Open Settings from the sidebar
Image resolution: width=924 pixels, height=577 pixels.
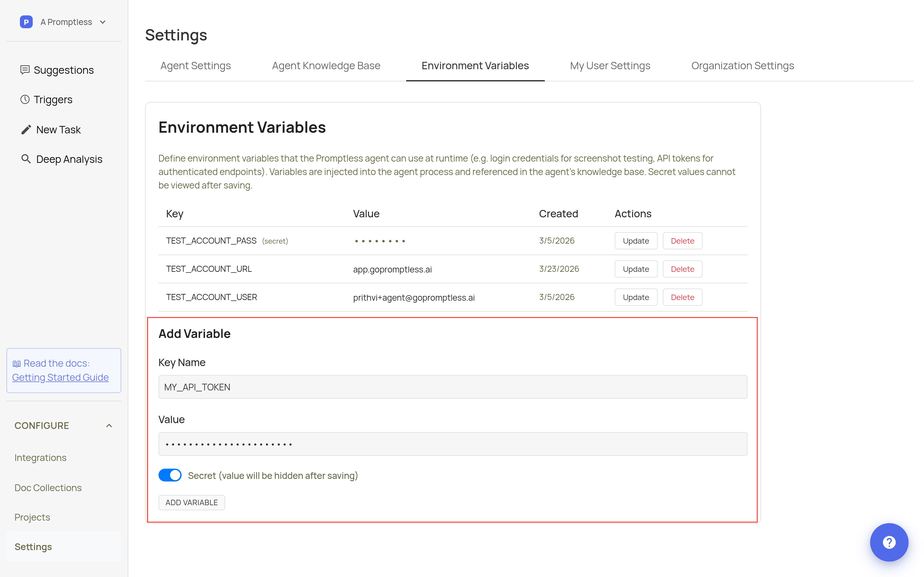[33, 547]
